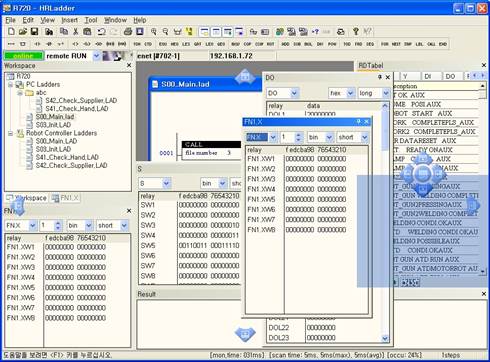Image resolution: width=490 pixels, height=362 pixels.
Task: Open the long size dropdown in DO panel
Action: coord(386,93)
